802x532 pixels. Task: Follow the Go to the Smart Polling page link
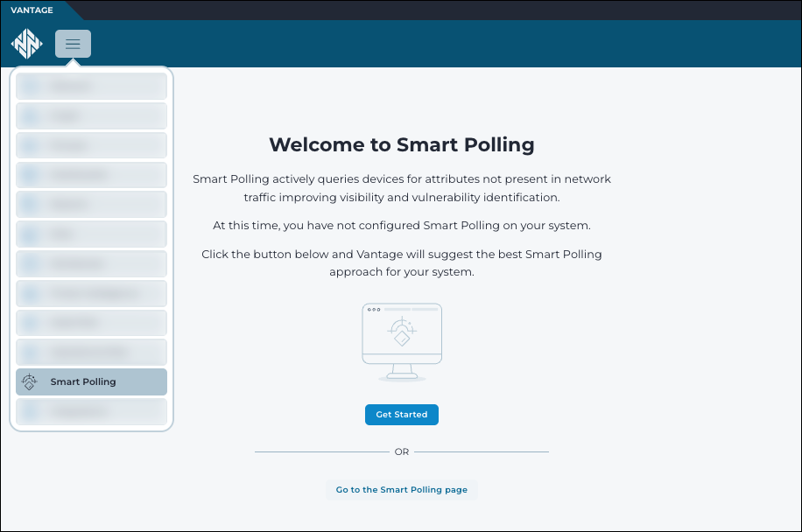(x=402, y=489)
